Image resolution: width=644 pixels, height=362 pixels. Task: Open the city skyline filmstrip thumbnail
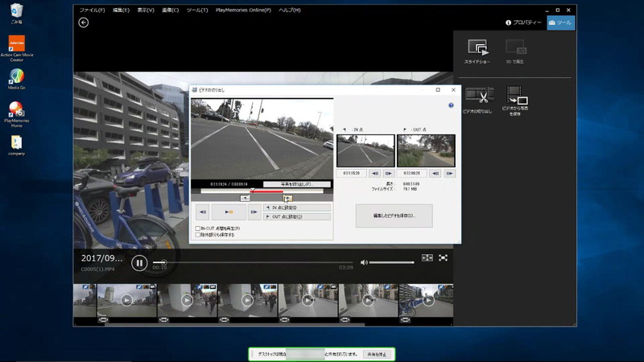(126, 300)
